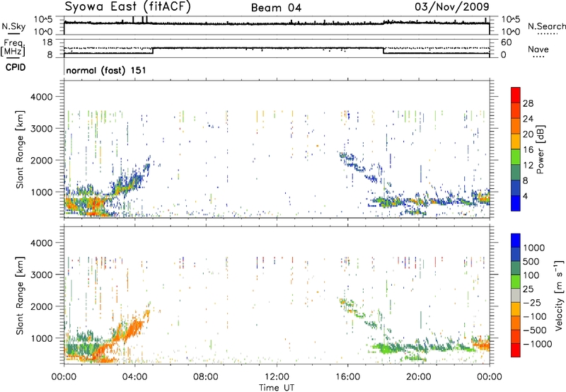Select the light green 12–16 dB power segment
566x392 pixels.
coord(516,157)
